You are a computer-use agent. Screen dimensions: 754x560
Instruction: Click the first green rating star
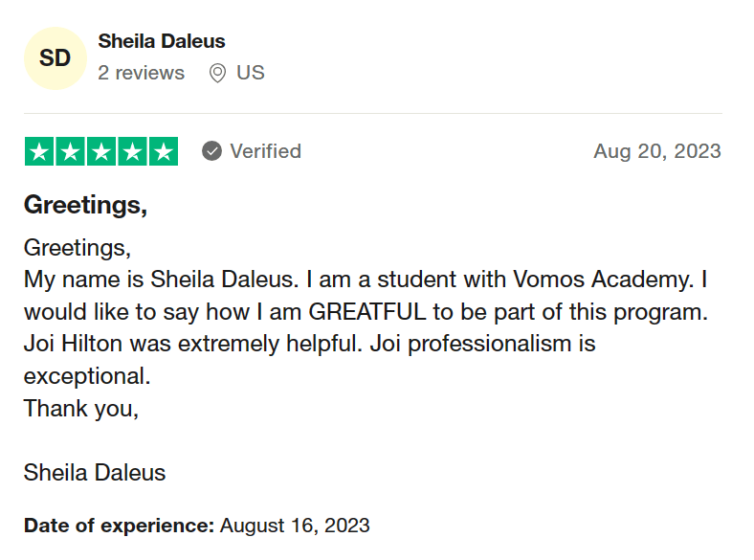(39, 151)
